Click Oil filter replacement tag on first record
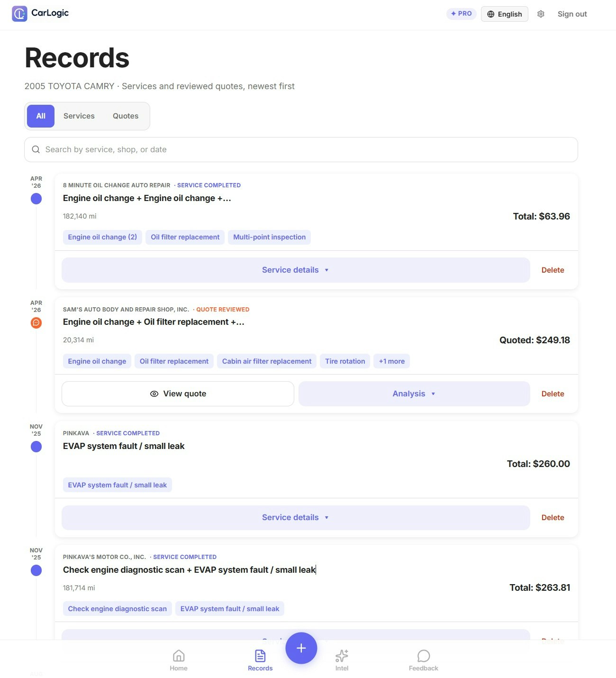 (x=185, y=237)
